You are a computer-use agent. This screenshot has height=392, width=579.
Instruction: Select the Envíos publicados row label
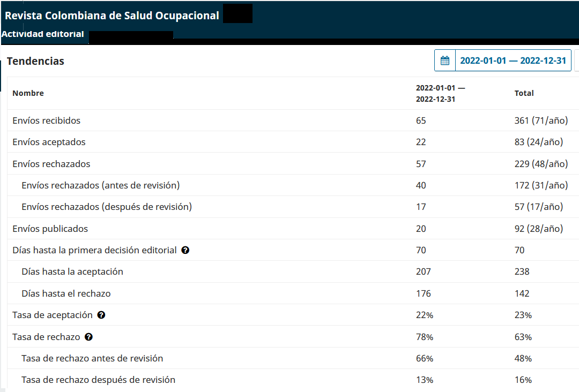point(50,229)
